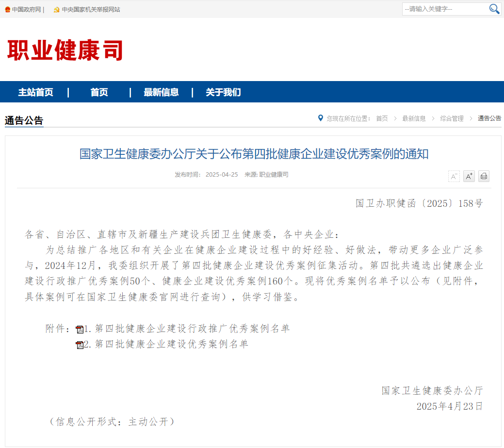
Task: Download 第四批健康企业建设优秀案例名单 attachment
Action: coord(171,345)
